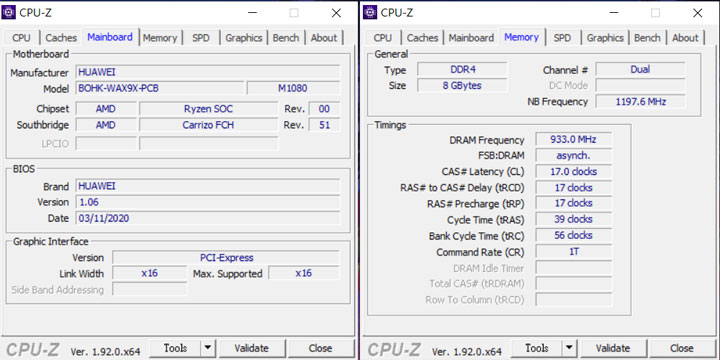Open Tools dropdown arrow in right window
720x360 pixels.
click(x=569, y=348)
